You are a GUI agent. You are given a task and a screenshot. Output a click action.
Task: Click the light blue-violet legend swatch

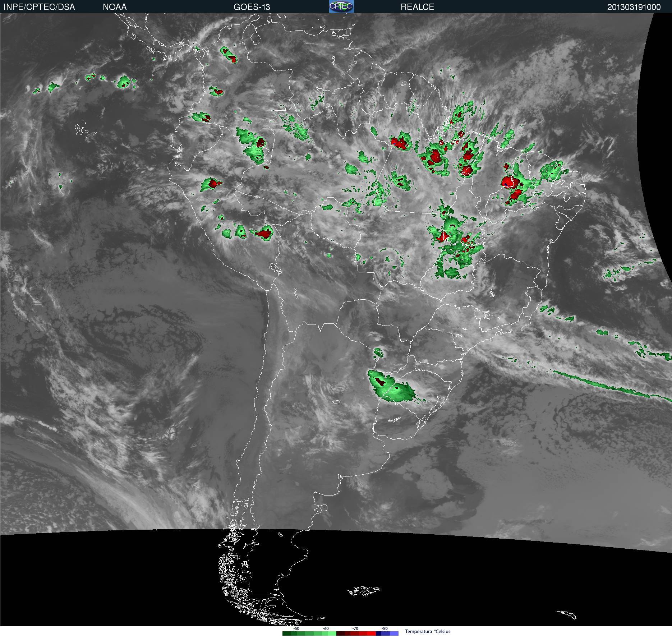[x=394, y=633]
